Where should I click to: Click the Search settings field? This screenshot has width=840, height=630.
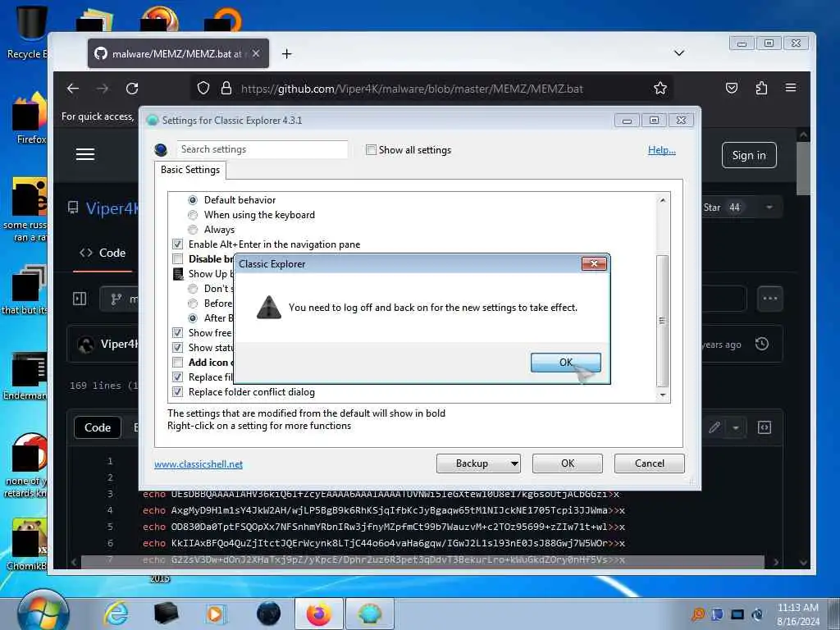(x=262, y=149)
